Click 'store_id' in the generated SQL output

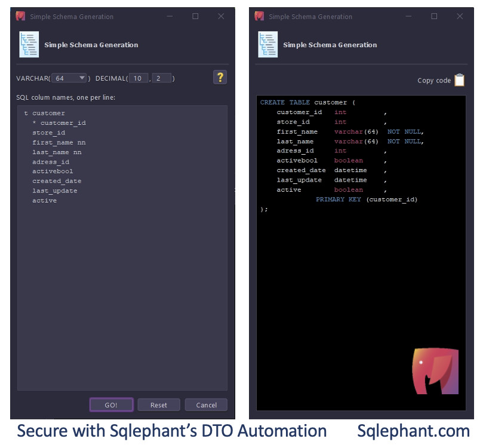tap(293, 122)
